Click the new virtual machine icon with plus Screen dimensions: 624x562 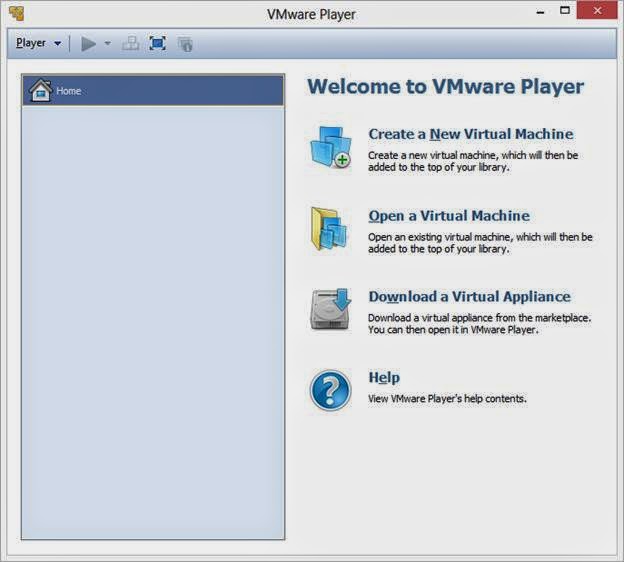pyautogui.click(x=330, y=147)
